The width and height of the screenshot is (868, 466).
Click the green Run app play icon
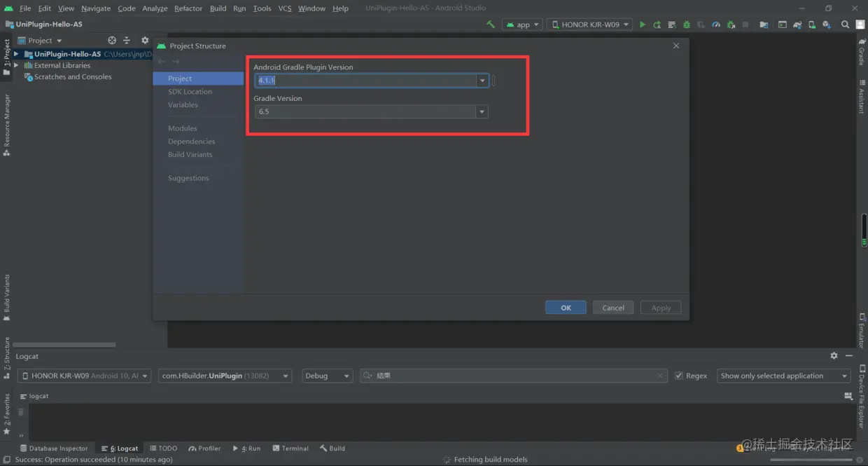[643, 25]
